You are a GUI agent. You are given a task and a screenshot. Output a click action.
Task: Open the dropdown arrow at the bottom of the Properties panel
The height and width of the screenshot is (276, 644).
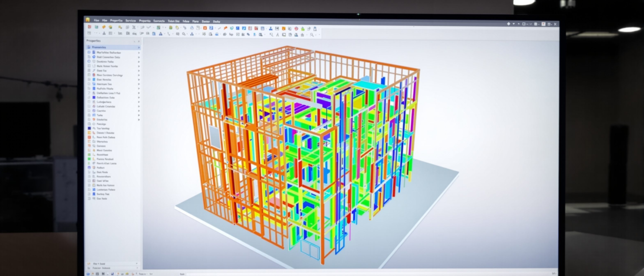[137, 263]
